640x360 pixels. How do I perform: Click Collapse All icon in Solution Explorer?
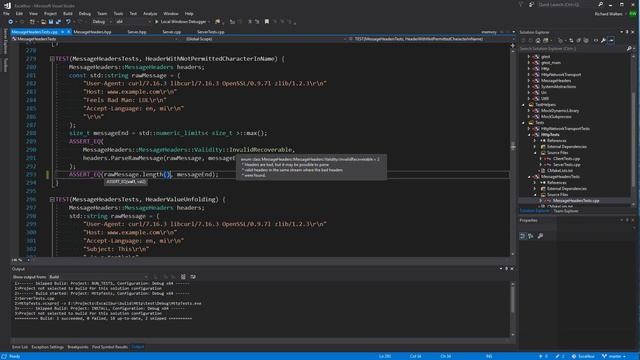(x=578, y=40)
